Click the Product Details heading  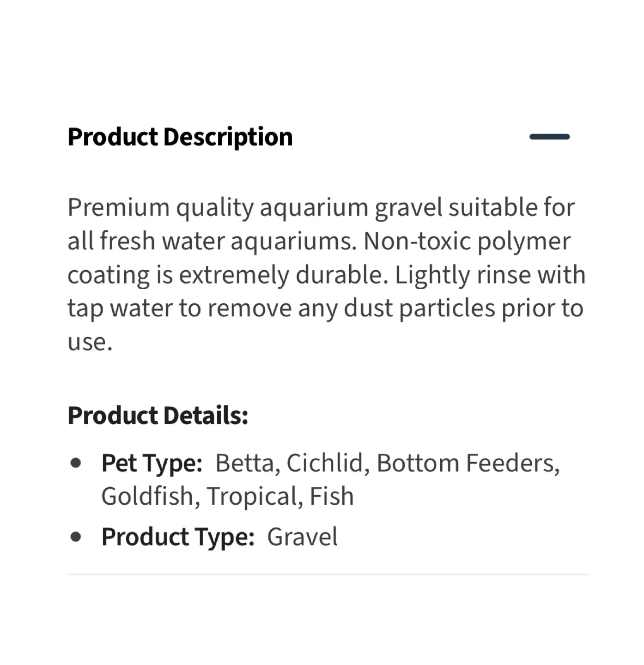pos(158,416)
